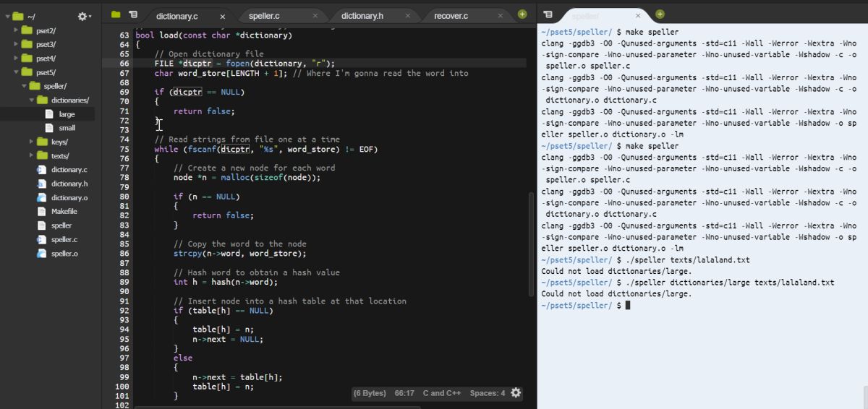Select the texts/ folder name
This screenshot has height=409, width=868.
pos(60,155)
